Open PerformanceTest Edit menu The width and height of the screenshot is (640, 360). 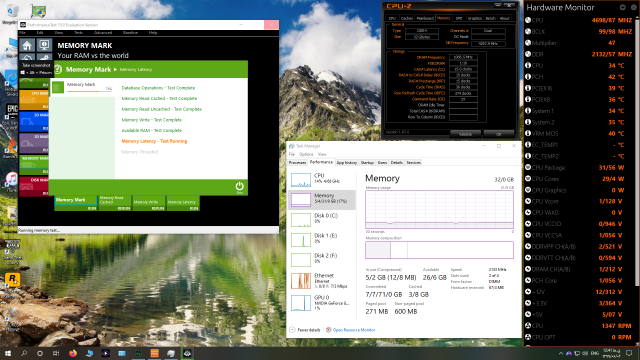click(x=40, y=33)
